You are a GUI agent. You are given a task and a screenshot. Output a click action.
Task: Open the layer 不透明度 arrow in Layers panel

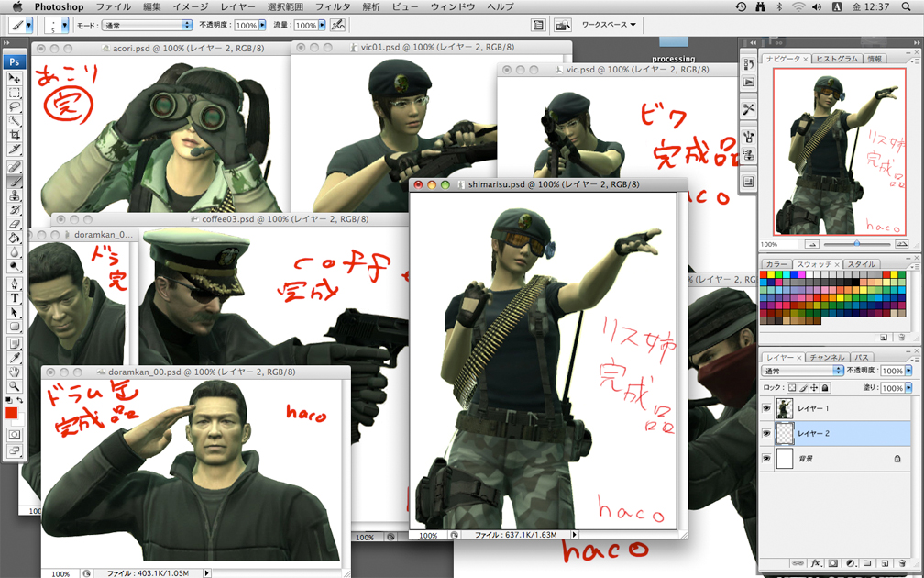pos(908,371)
